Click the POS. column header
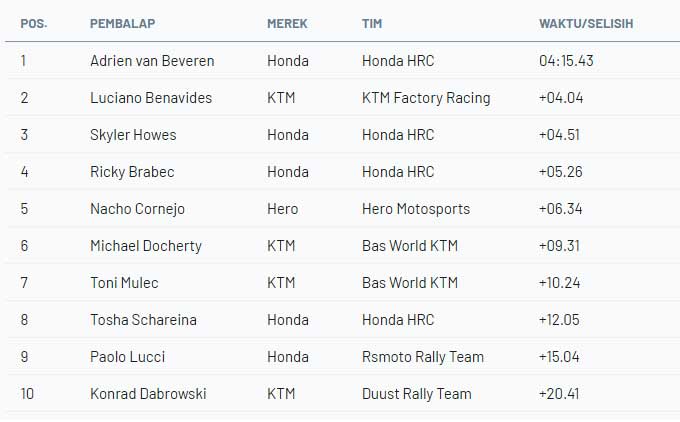This screenshot has width=680, height=422. 34,23
